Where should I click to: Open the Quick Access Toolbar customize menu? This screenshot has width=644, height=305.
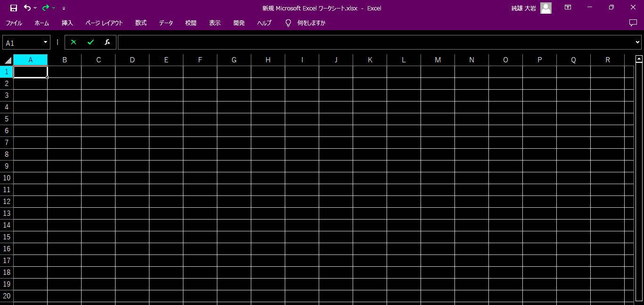click(64, 8)
